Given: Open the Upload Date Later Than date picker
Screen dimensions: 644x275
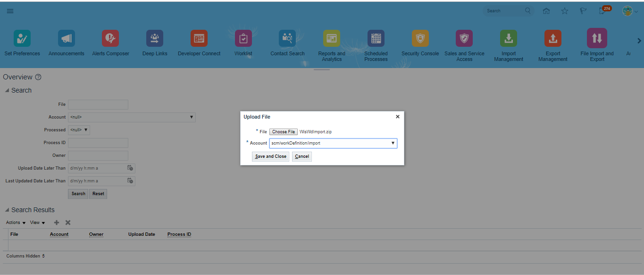Looking at the screenshot, I should coord(131,168).
